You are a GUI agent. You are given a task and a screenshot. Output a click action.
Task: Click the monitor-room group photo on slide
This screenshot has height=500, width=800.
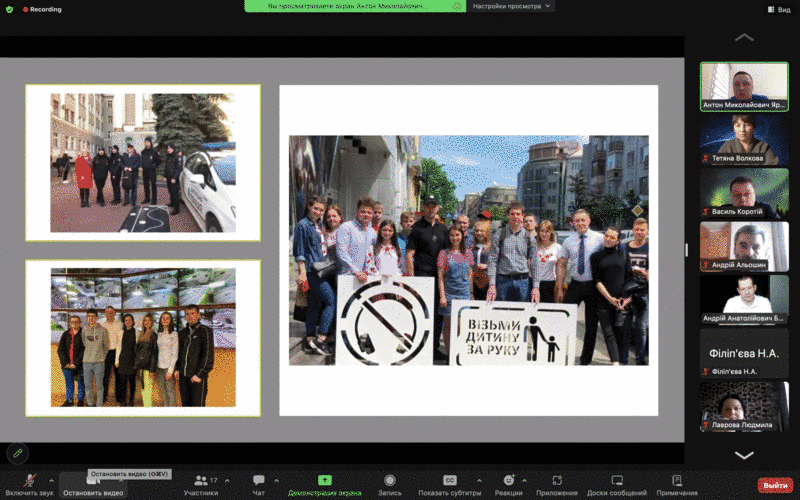[x=143, y=337]
